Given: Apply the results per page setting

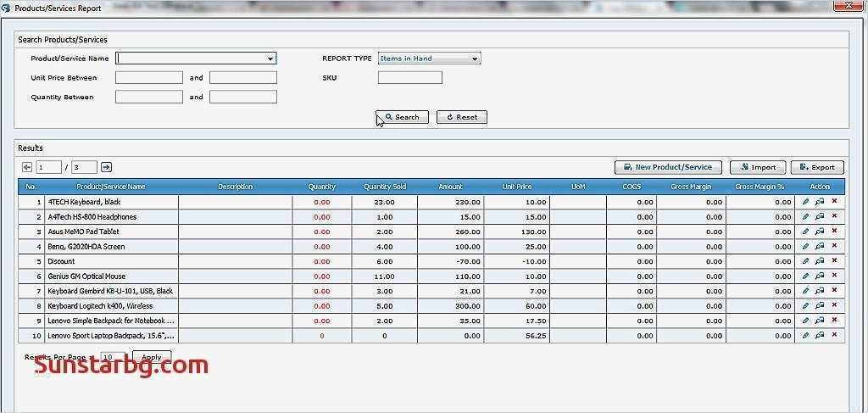Looking at the screenshot, I should (152, 357).
